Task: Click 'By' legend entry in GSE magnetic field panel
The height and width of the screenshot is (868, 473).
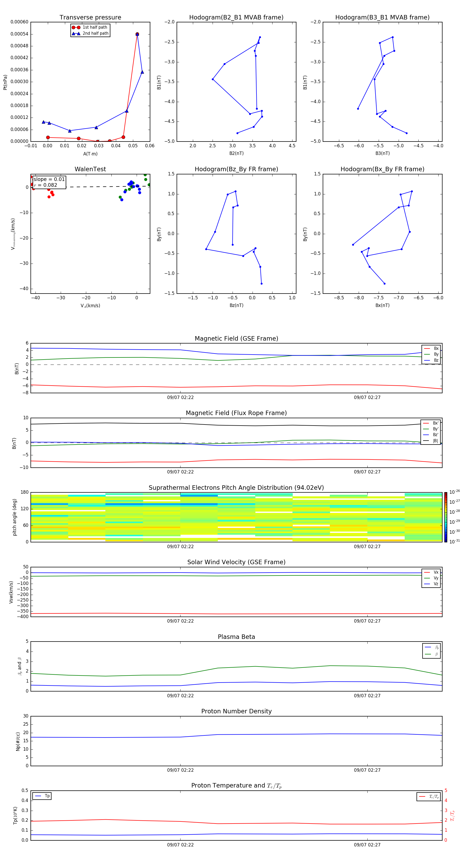Action: 431,355
